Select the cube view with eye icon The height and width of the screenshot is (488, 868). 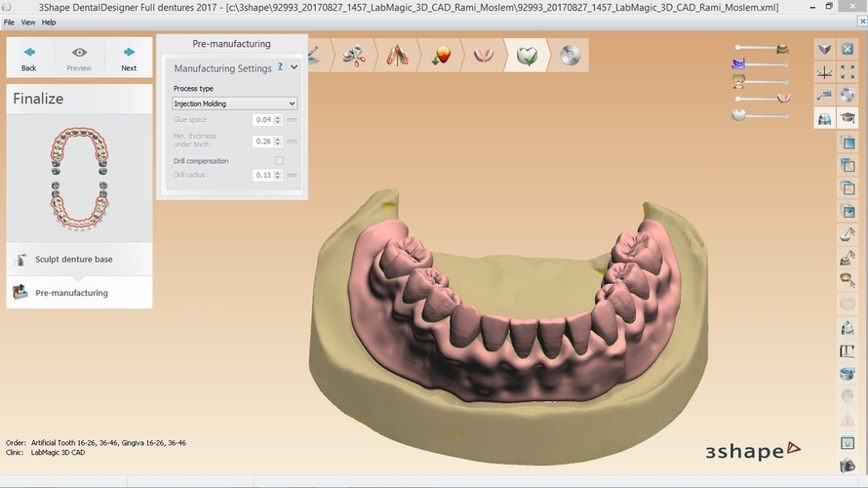tap(848, 211)
